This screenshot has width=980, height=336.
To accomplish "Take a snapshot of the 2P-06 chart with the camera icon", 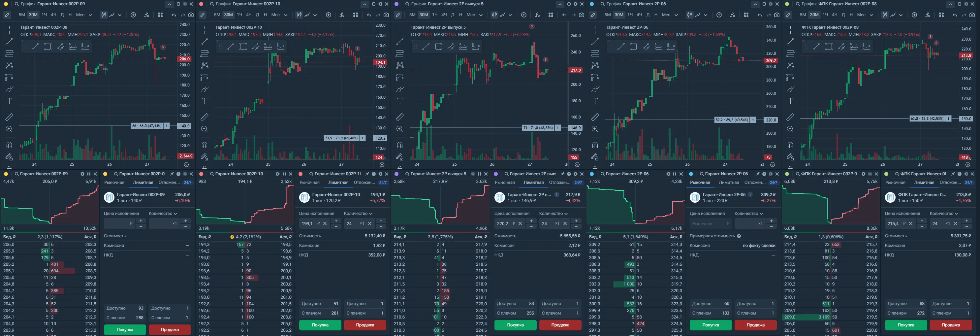I will point(776,15).
